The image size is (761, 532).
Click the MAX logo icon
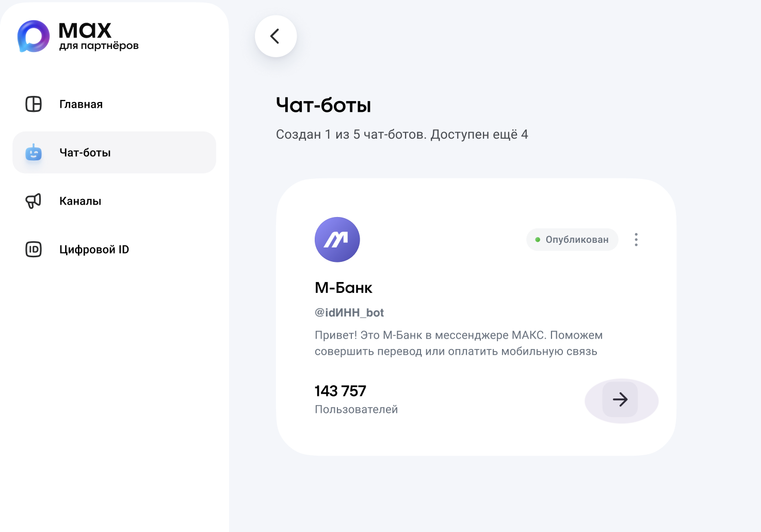point(34,36)
